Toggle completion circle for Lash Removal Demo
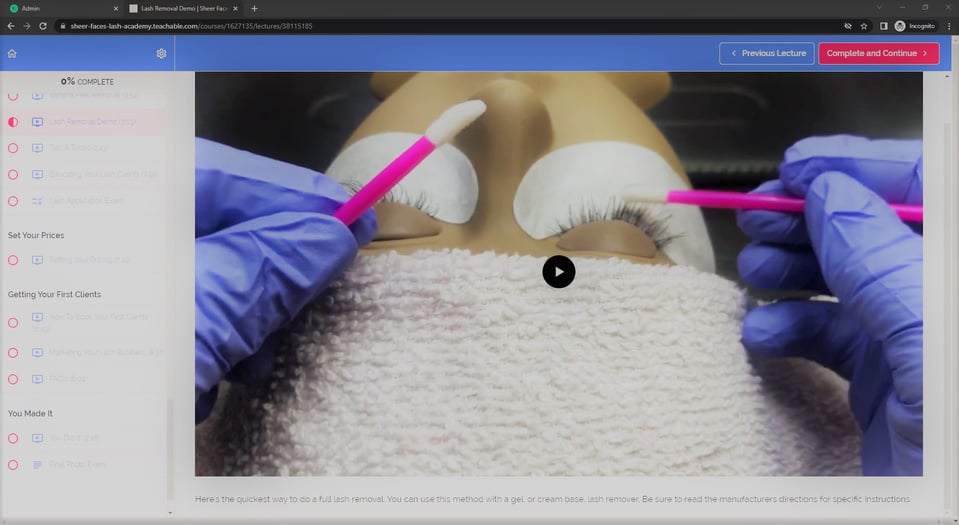 click(13, 122)
